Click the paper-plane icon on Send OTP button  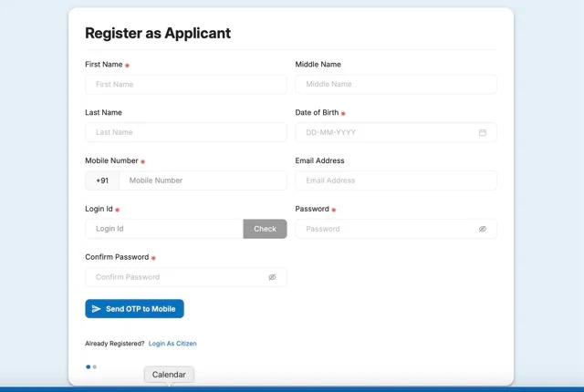[x=97, y=309]
